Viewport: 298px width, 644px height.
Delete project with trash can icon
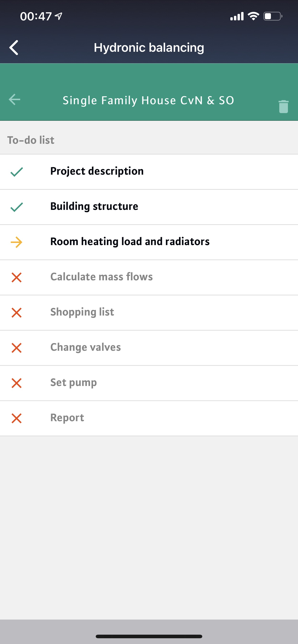click(x=283, y=107)
